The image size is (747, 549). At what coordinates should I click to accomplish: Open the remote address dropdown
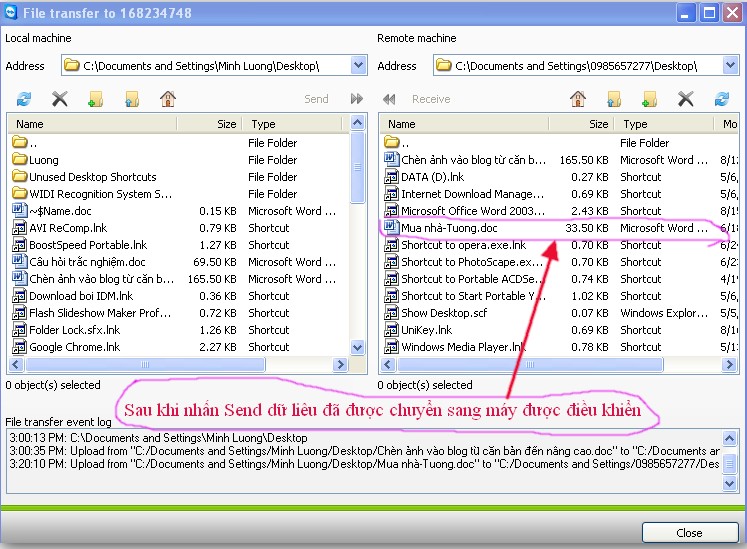pyautogui.click(x=730, y=65)
